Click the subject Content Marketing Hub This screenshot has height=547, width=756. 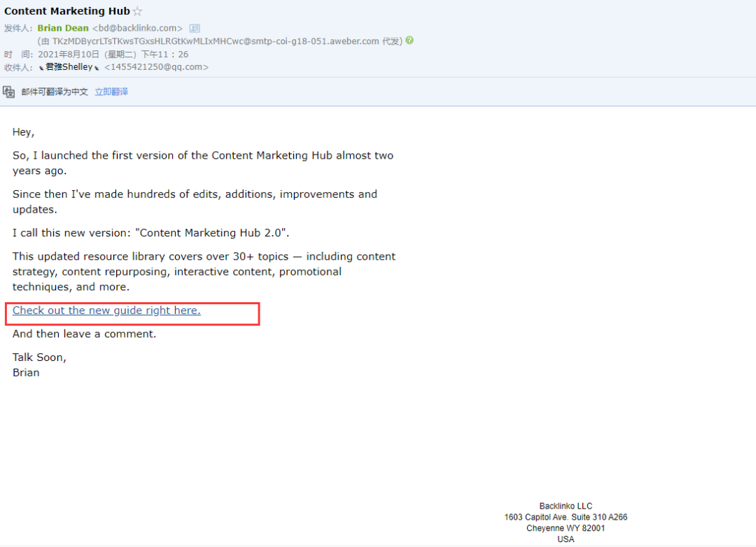[x=67, y=11]
